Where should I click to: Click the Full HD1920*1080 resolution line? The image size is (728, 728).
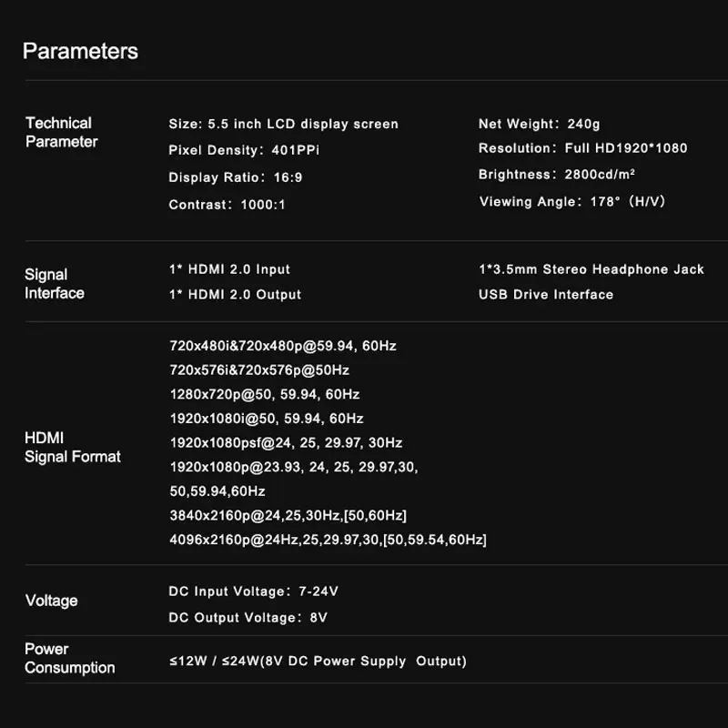(x=582, y=148)
